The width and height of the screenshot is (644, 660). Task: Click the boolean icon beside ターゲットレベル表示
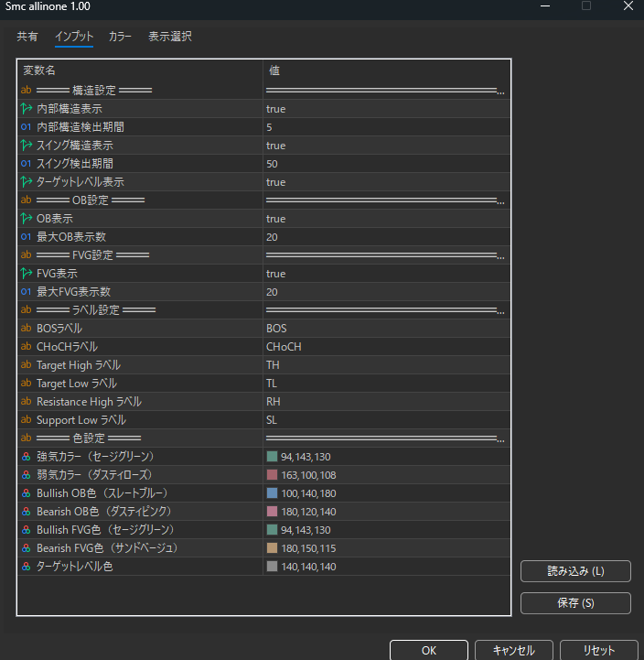tap(27, 182)
